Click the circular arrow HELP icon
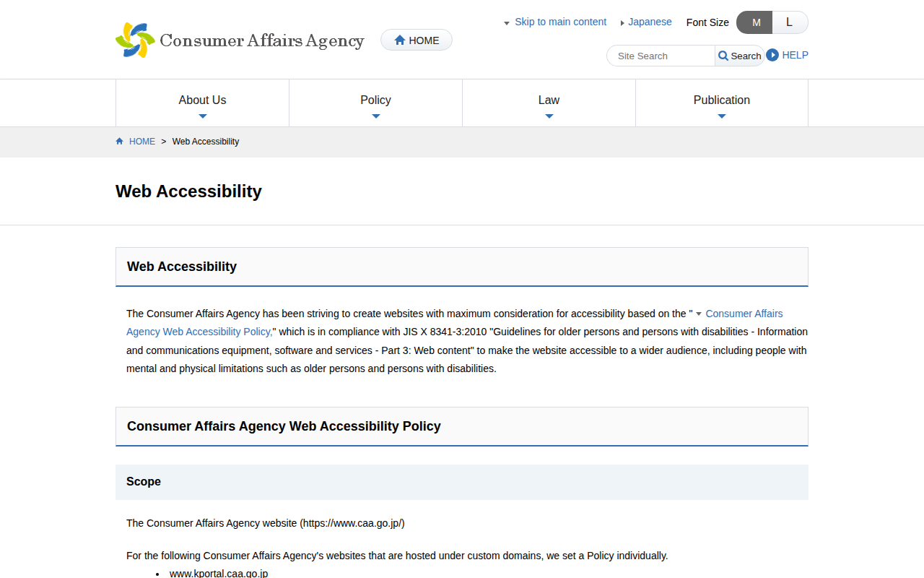 coord(772,55)
